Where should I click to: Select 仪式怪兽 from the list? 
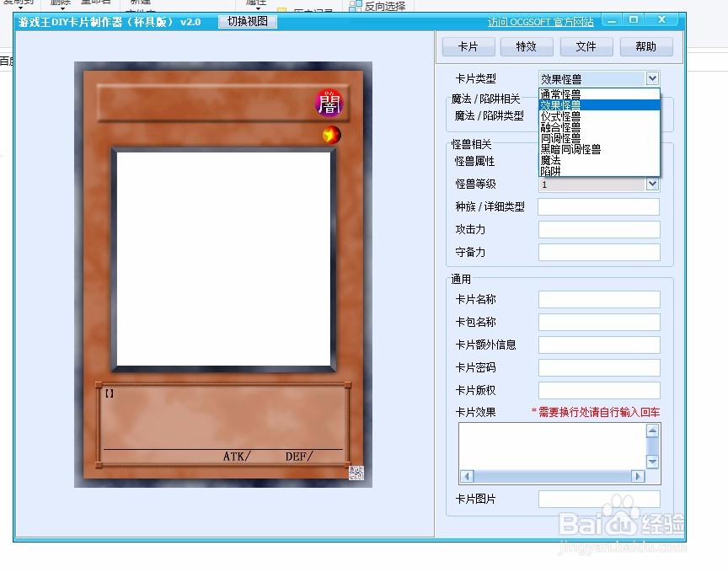tap(599, 116)
